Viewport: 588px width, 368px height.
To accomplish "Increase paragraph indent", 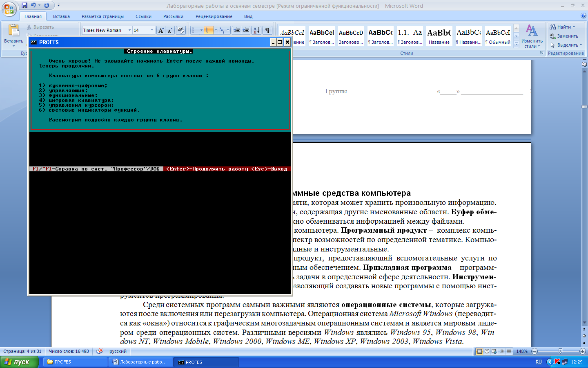I will click(x=246, y=30).
